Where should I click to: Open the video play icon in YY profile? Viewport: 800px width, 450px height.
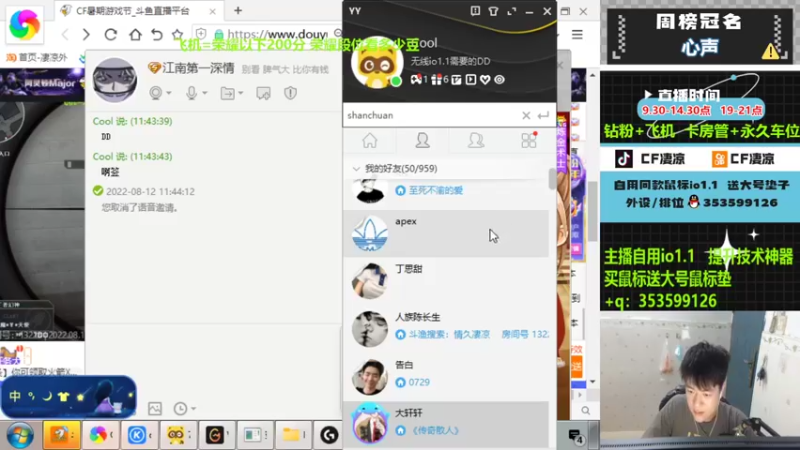[471, 80]
